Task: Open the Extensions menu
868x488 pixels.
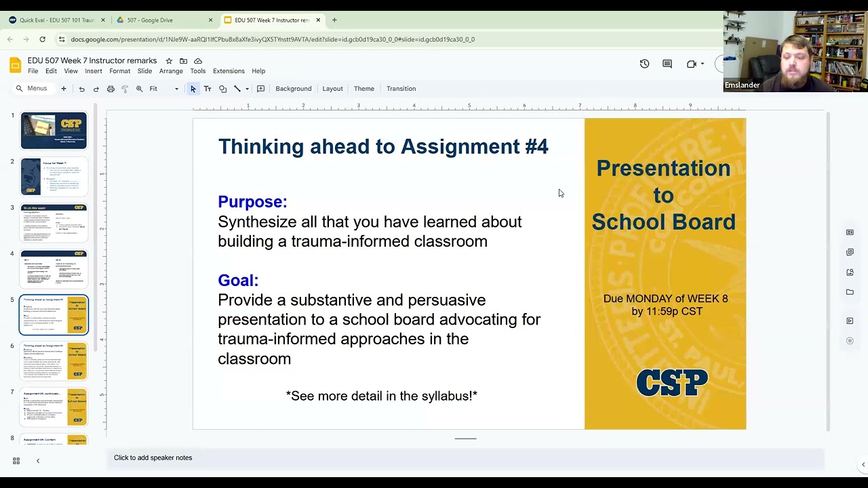Action: [229, 71]
